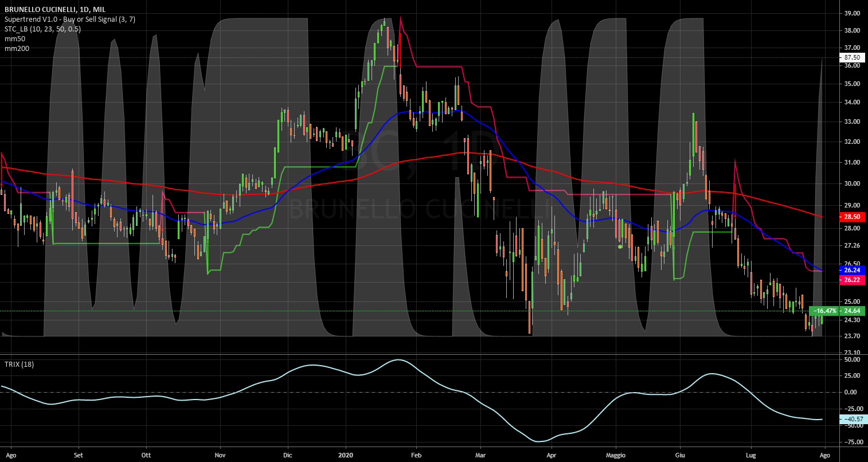Click the blue 26.24 mm50 price label
This screenshot has width=868, height=462.
(x=851, y=270)
